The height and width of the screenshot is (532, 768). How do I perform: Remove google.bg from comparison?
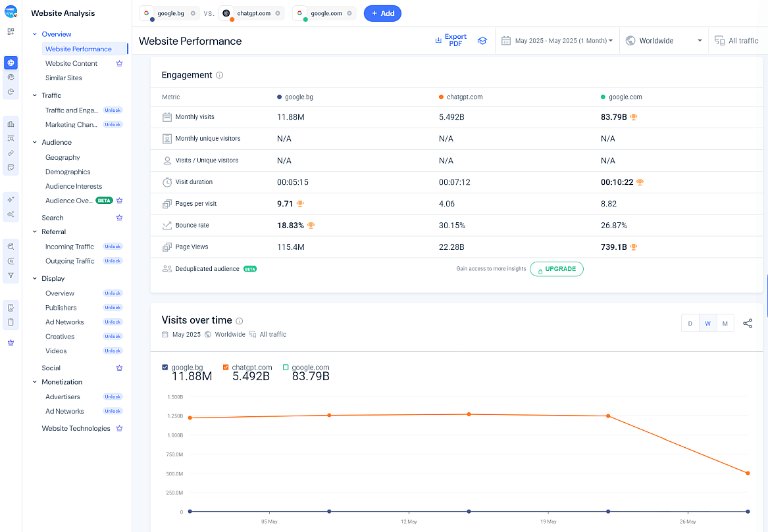(x=193, y=13)
